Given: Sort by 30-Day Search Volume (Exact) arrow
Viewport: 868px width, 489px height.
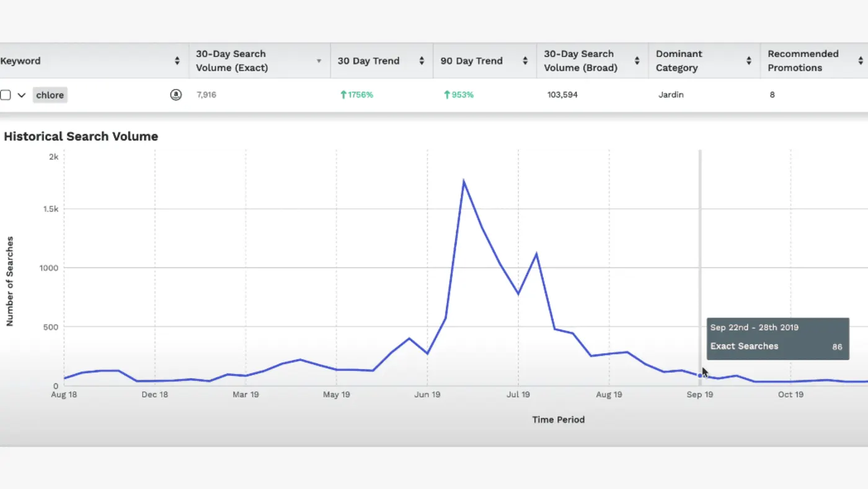Looking at the screenshot, I should tap(319, 61).
